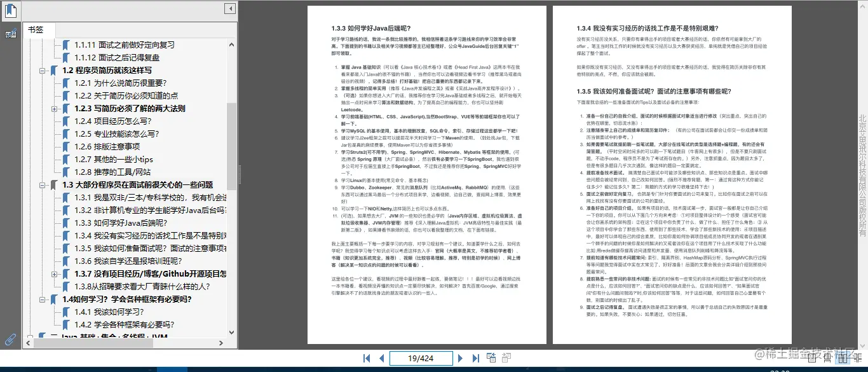Image resolution: width=868 pixels, height=372 pixels.
Task: Click the bookmark ribbon icon beside 1.4.1 我该如何学习
Action: pos(67,312)
